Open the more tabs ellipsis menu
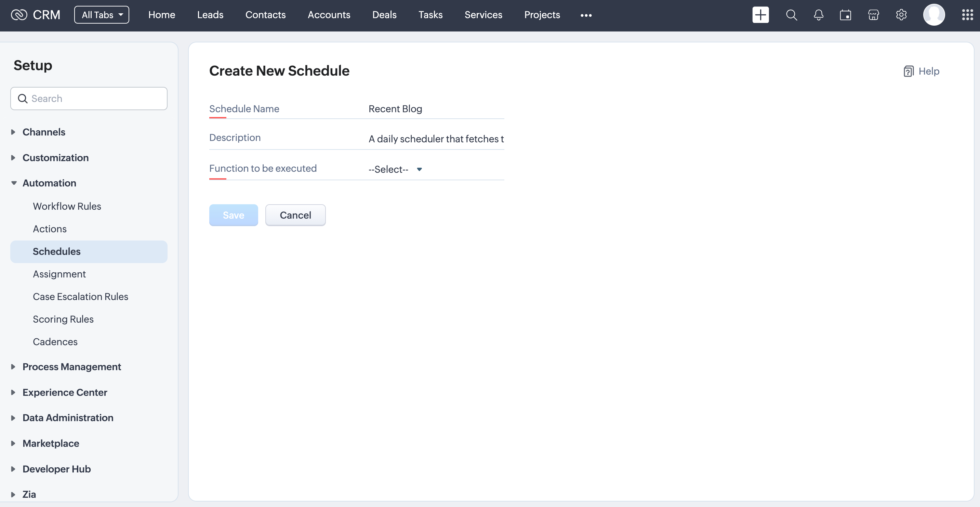This screenshot has width=980, height=507. click(586, 15)
